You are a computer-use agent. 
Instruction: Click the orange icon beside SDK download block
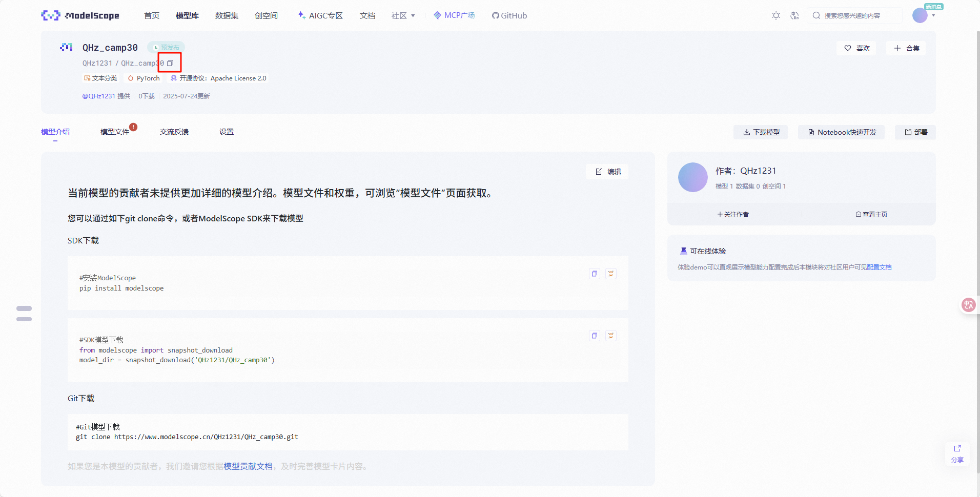[611, 336]
